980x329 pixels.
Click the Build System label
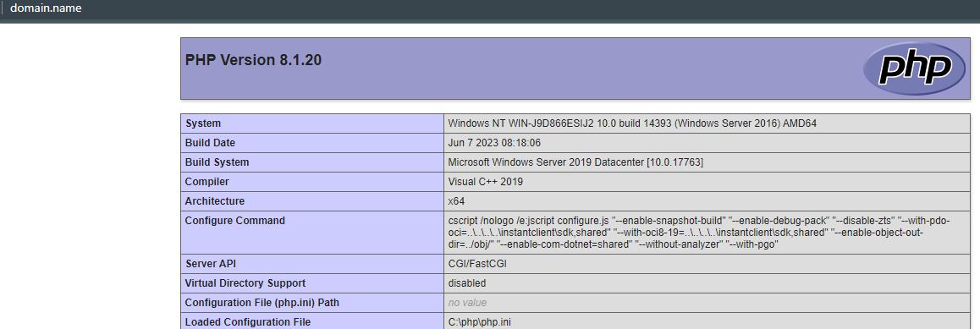pos(217,162)
